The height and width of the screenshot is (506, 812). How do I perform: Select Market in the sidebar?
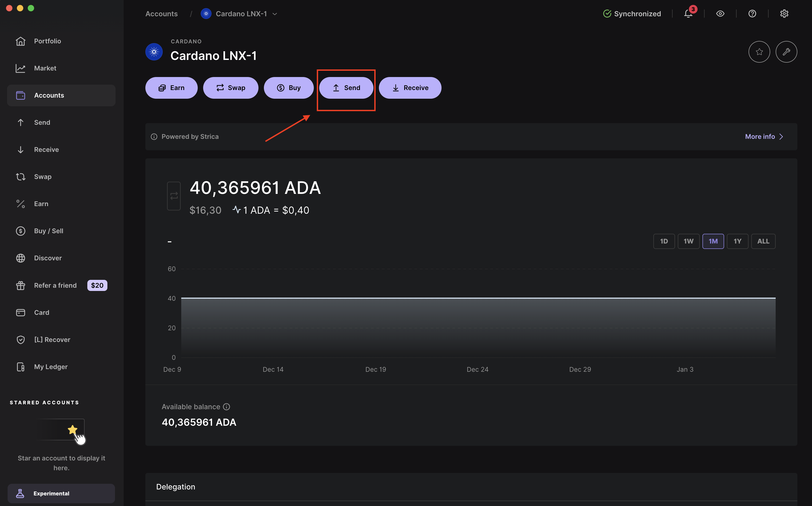coord(45,68)
